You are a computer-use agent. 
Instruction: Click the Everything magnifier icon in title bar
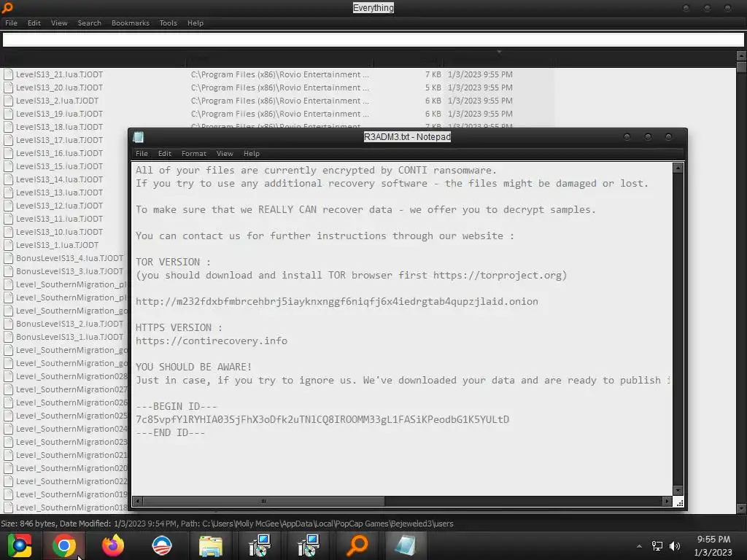7,7
